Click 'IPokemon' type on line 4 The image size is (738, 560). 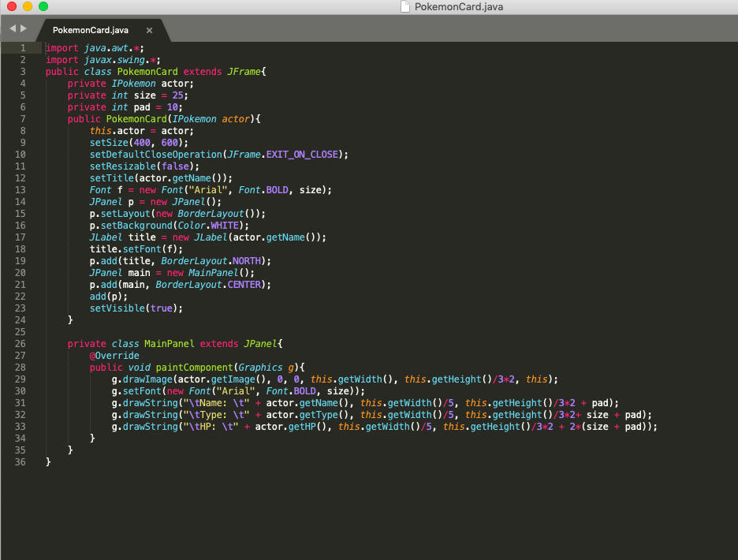pyautogui.click(x=134, y=84)
